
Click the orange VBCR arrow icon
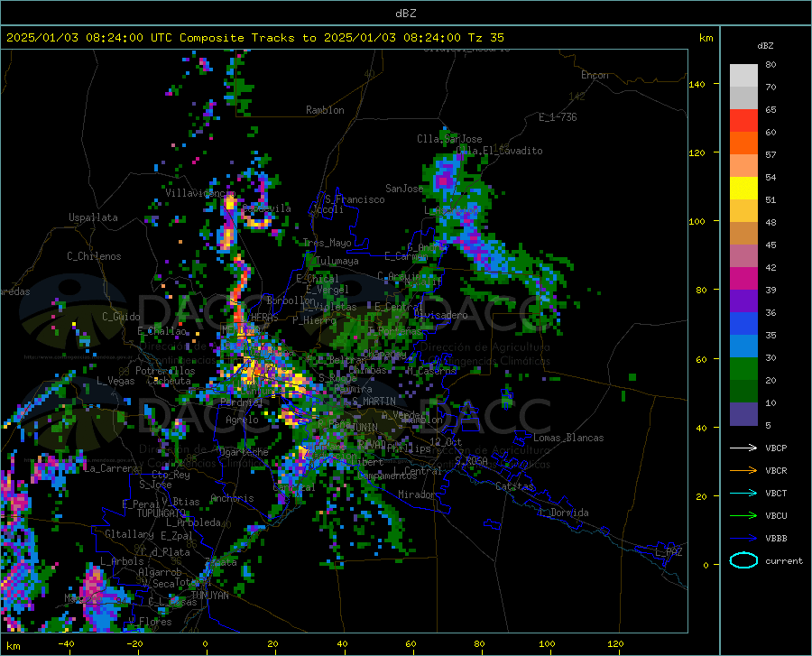(x=743, y=471)
